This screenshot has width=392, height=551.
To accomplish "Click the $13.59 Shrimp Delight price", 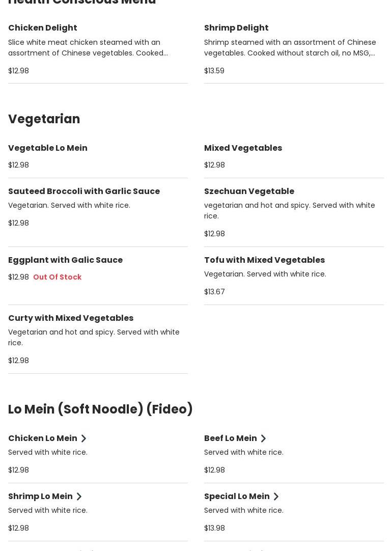I will (x=214, y=71).
